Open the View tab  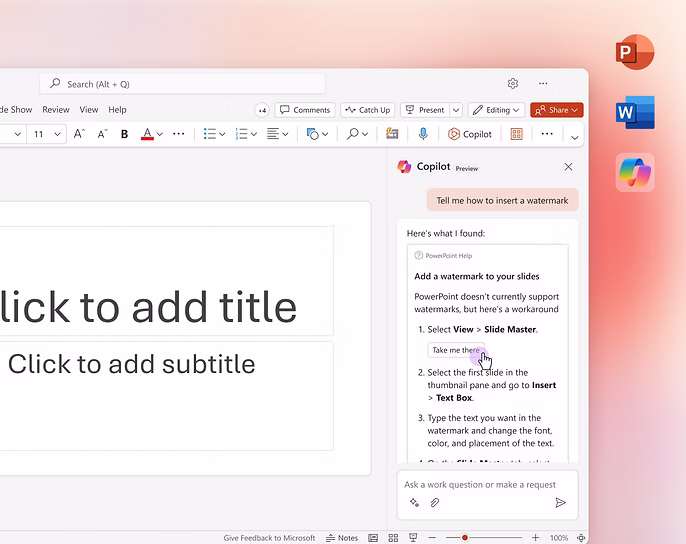89,109
